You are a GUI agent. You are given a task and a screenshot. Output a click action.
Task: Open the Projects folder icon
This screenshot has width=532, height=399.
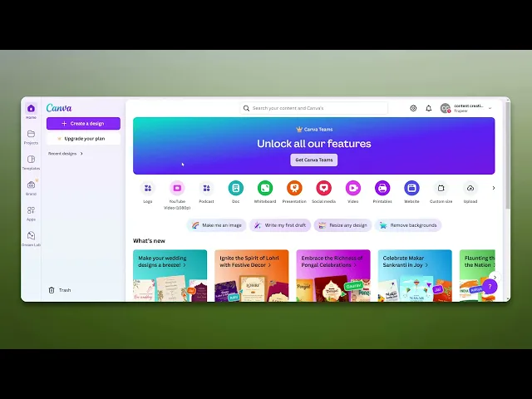[31, 134]
